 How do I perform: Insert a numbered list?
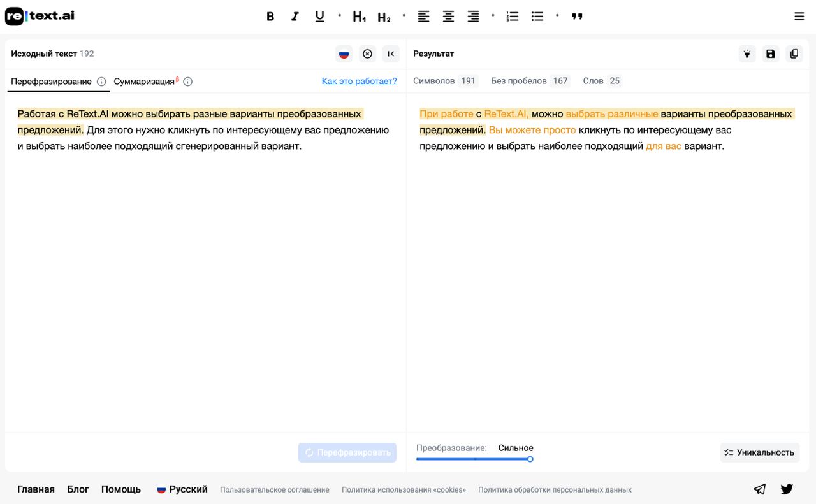coord(513,17)
